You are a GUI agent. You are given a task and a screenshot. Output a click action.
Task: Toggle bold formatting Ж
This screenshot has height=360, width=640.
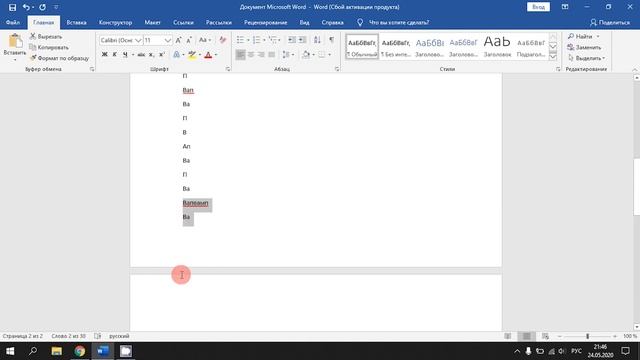104,54
